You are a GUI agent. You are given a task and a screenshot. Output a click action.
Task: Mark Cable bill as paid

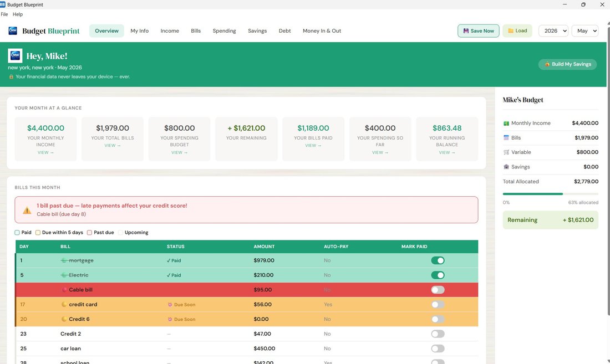[x=438, y=290]
